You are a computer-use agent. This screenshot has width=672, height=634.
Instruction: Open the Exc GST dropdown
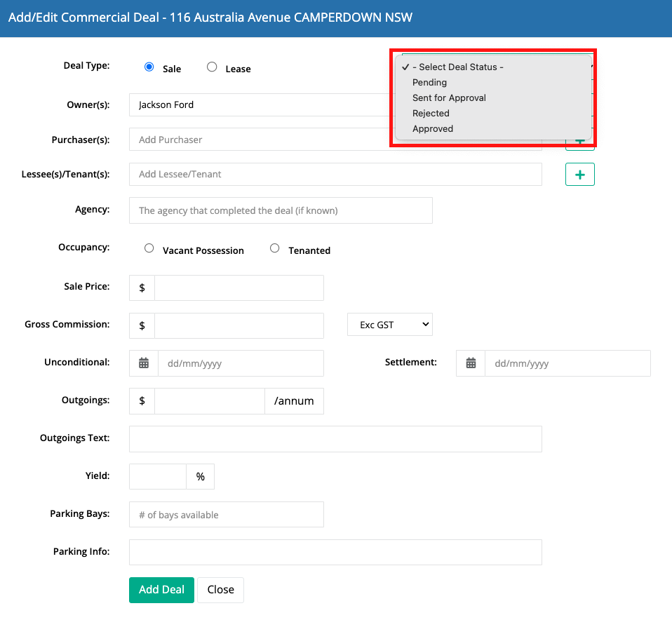pos(389,325)
